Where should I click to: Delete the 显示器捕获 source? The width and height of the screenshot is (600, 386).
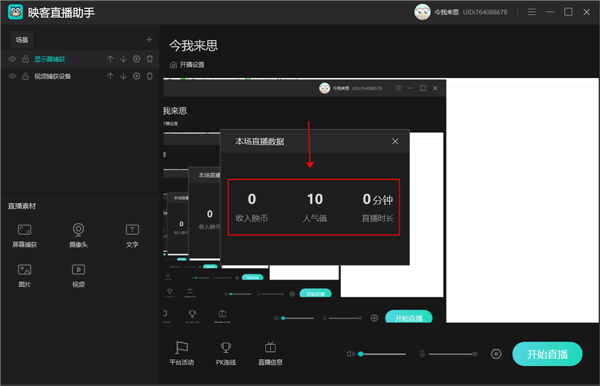[x=150, y=59]
